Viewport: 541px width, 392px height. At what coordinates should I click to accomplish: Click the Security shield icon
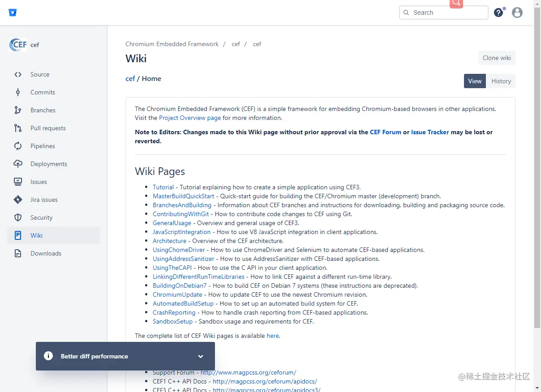click(x=18, y=218)
